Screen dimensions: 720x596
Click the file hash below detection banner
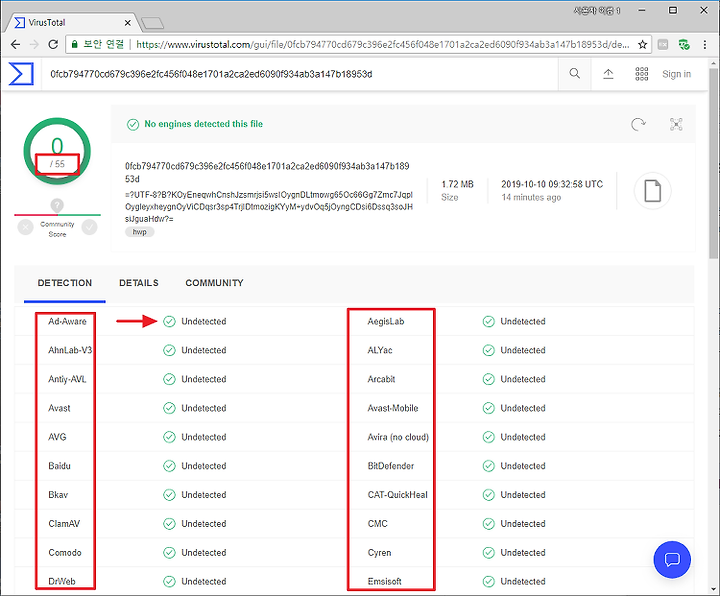coord(267,172)
